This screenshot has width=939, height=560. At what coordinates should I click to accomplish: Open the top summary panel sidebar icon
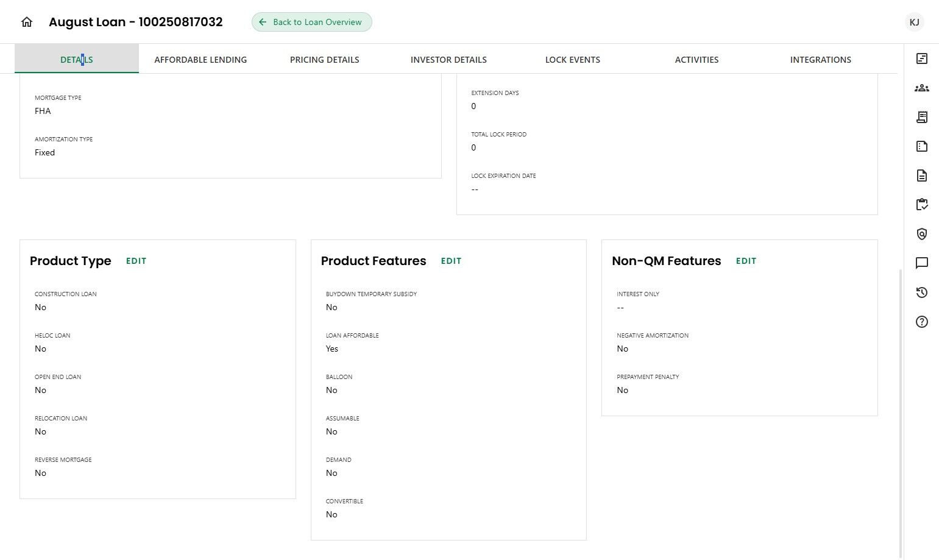tap(921, 58)
